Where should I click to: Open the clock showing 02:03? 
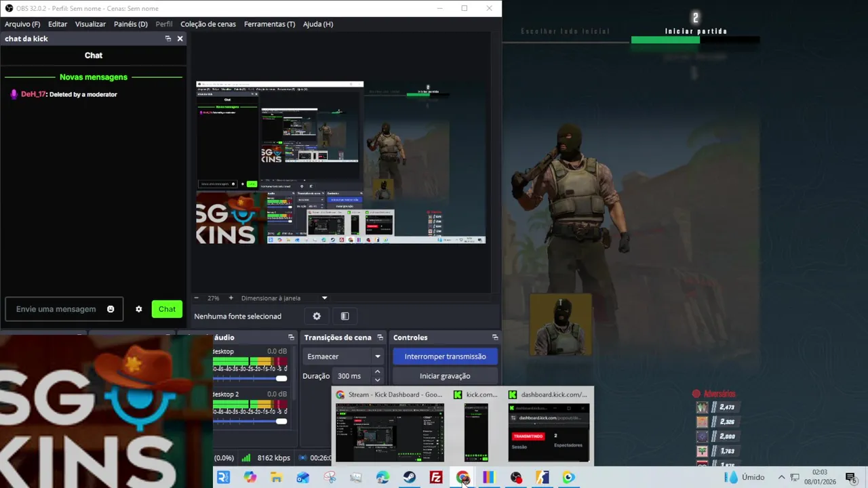[x=819, y=476]
